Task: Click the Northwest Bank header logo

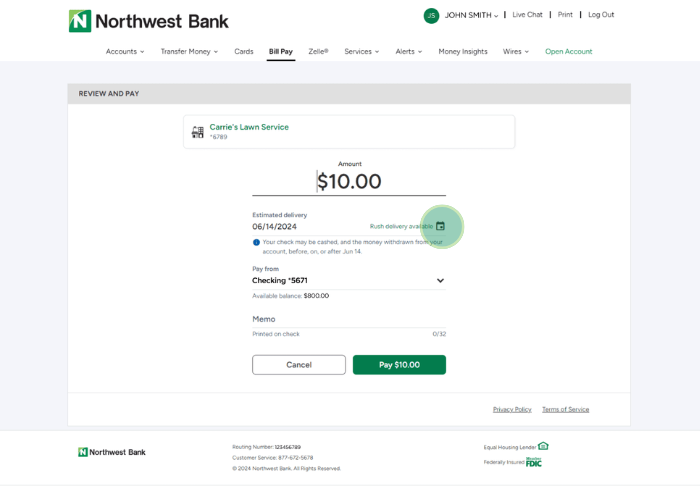Action: [x=149, y=21]
